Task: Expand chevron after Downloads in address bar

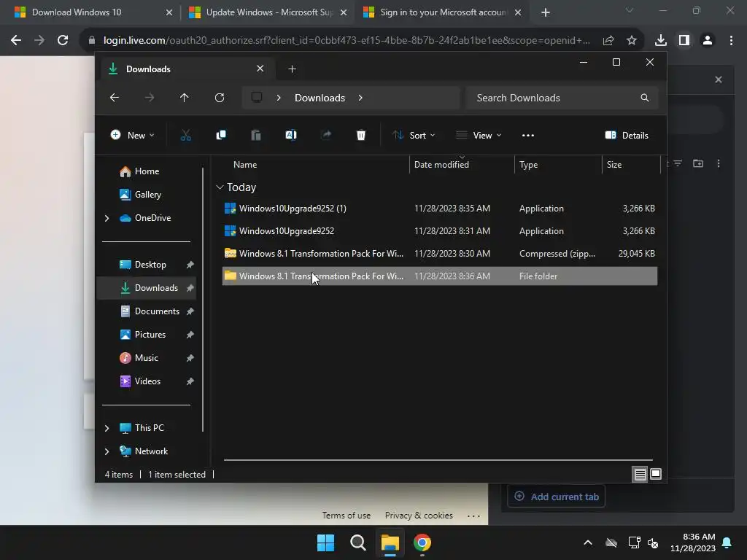Action: pos(360,98)
